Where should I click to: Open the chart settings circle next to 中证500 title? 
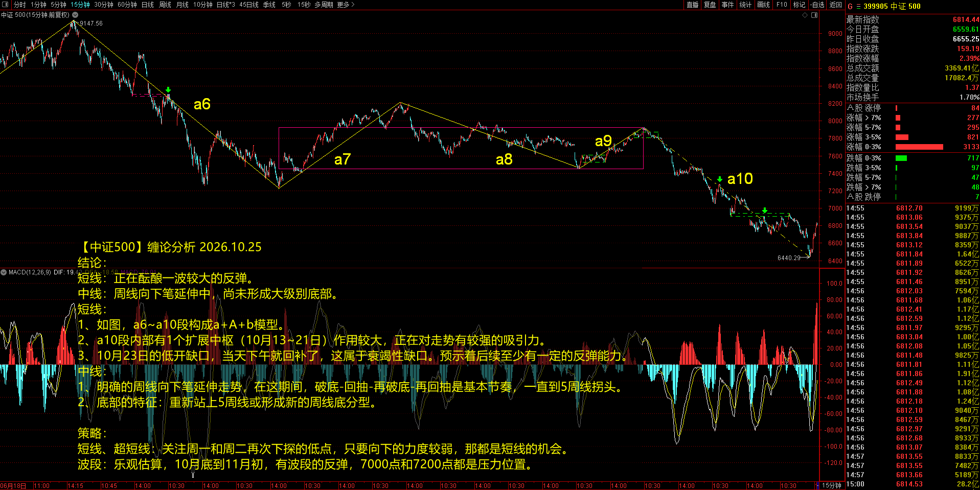75,15
